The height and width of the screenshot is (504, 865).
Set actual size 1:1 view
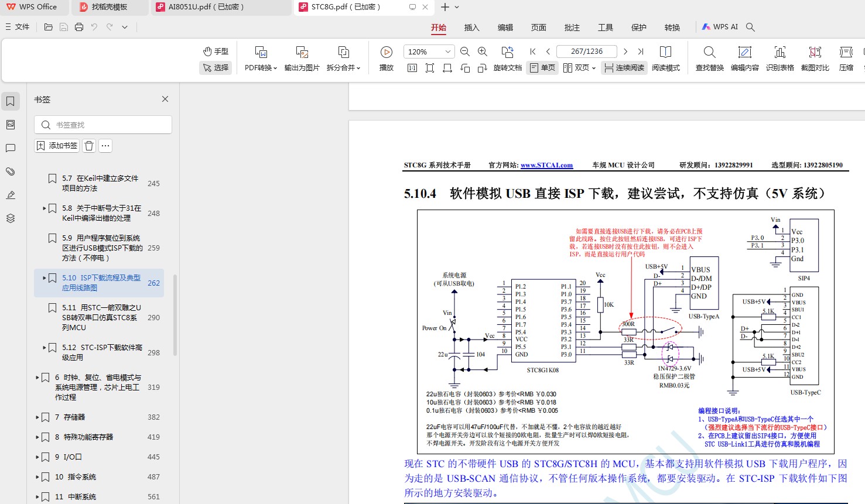[412, 68]
